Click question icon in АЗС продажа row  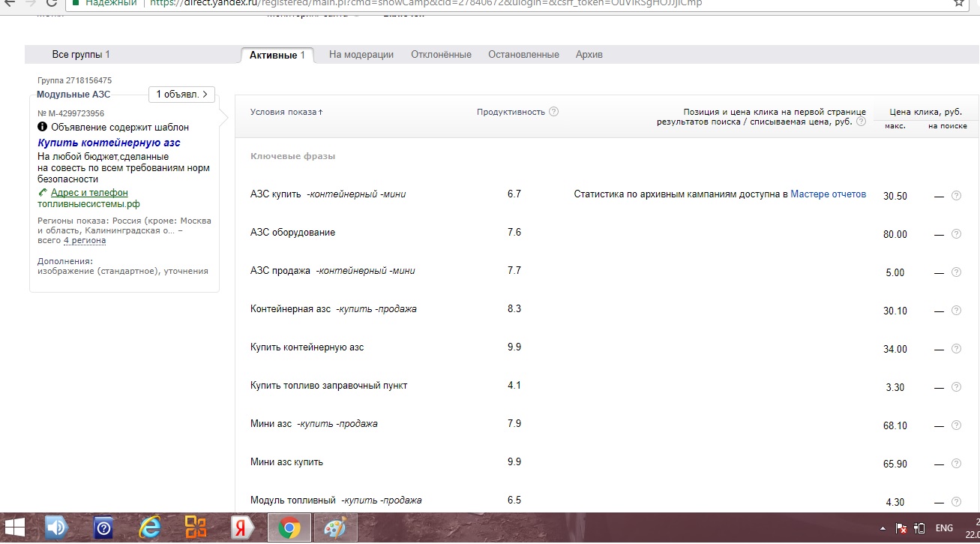click(956, 272)
